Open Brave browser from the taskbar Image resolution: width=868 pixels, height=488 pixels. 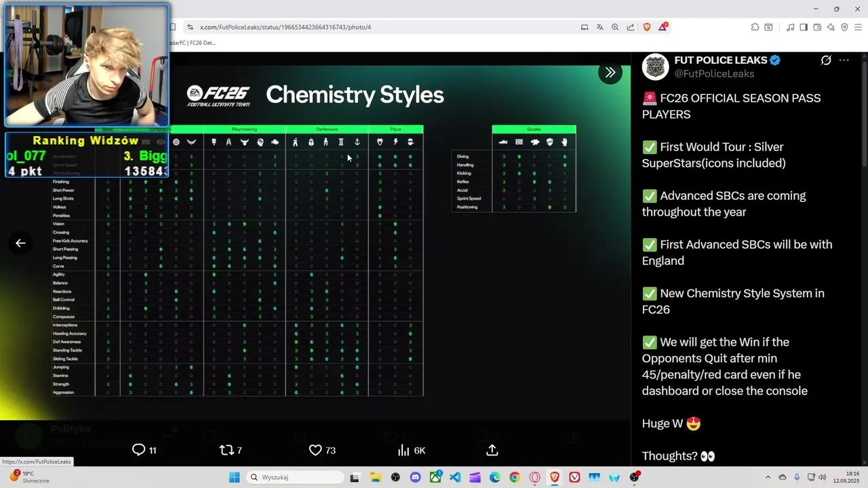555,477
